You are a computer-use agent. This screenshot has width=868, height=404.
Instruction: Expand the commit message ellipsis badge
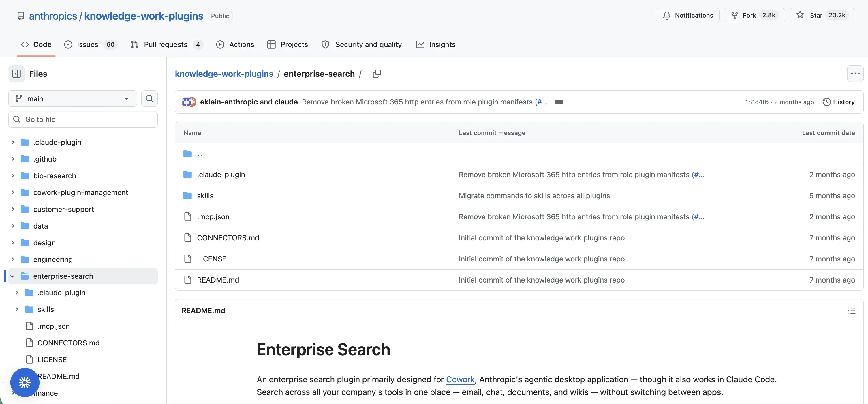(x=559, y=102)
